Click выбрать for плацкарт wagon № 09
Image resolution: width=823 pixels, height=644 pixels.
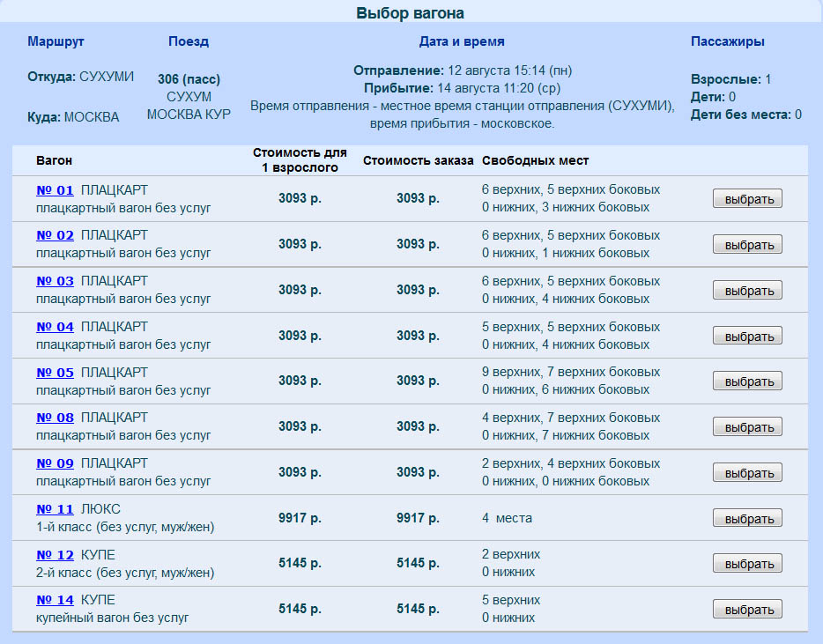[747, 473]
